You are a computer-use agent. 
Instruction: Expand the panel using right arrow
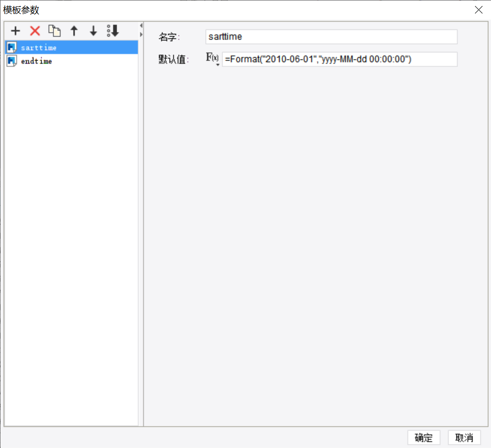click(x=141, y=34)
